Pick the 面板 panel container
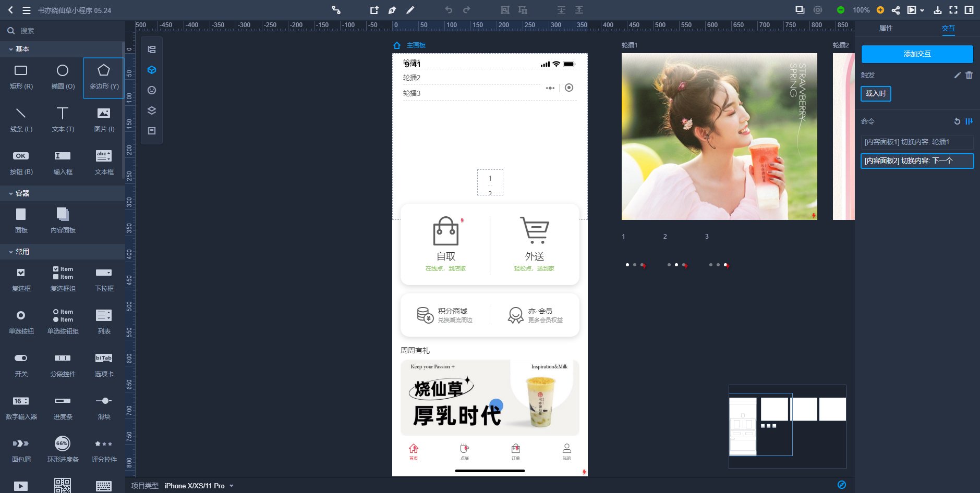Image resolution: width=980 pixels, height=493 pixels. [x=21, y=221]
